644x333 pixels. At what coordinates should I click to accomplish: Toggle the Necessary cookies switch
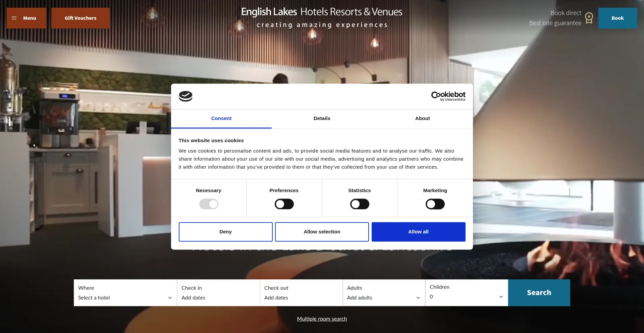tap(209, 204)
